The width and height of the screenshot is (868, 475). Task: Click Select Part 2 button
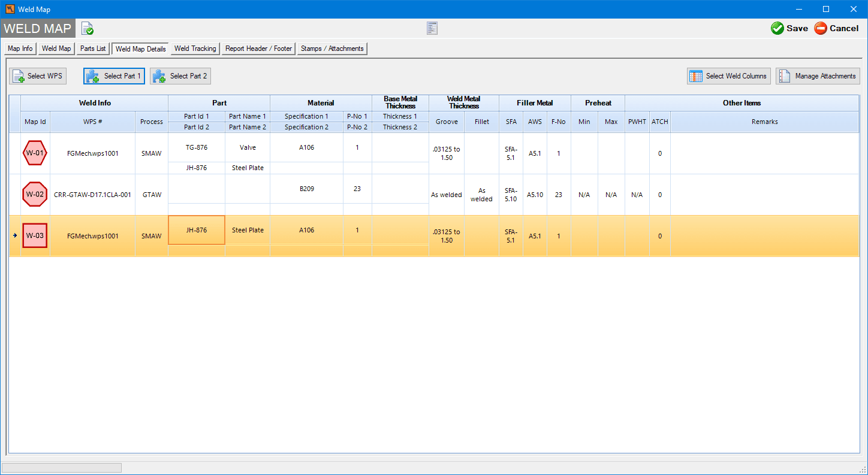(x=180, y=76)
